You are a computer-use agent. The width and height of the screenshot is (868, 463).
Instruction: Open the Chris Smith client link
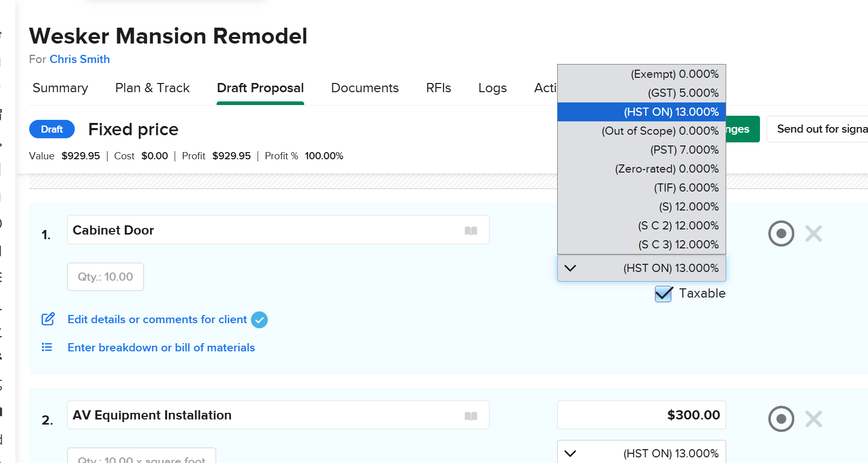(x=79, y=59)
